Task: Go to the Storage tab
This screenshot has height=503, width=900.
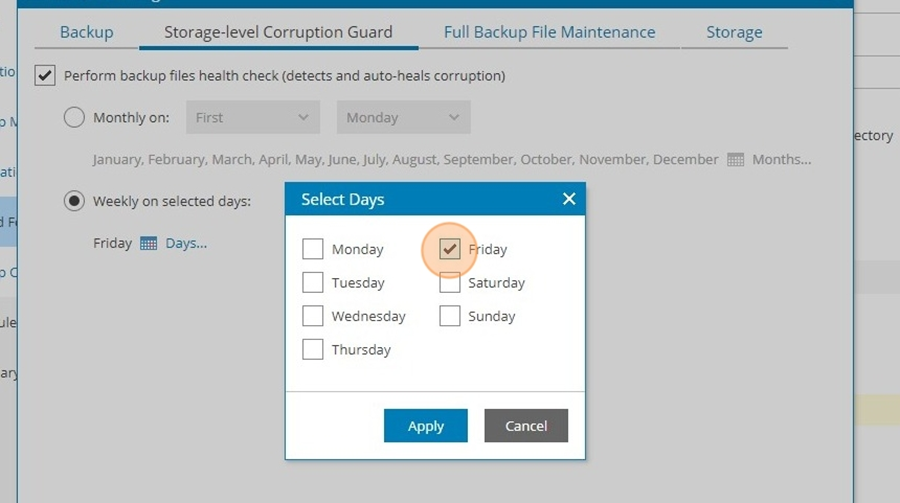Action: point(734,32)
